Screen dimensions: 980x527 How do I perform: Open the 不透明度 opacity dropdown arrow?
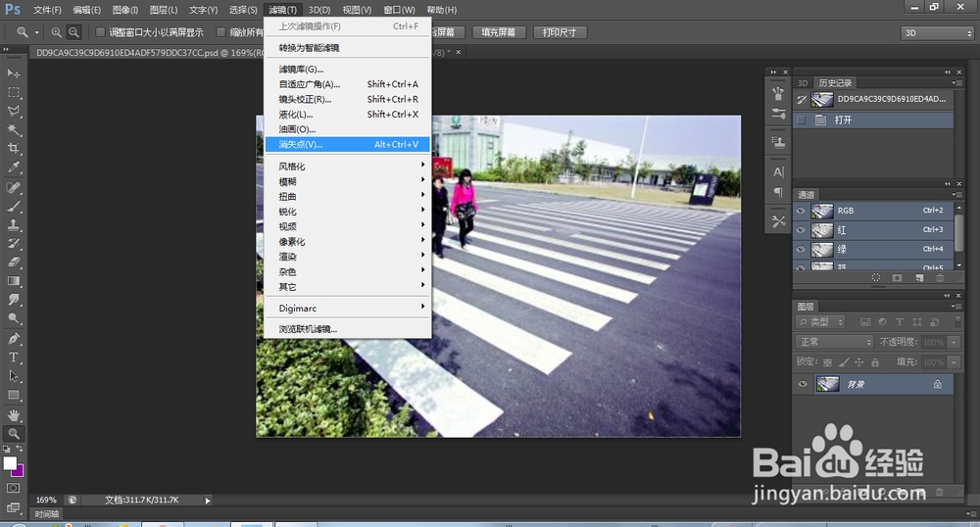point(954,342)
